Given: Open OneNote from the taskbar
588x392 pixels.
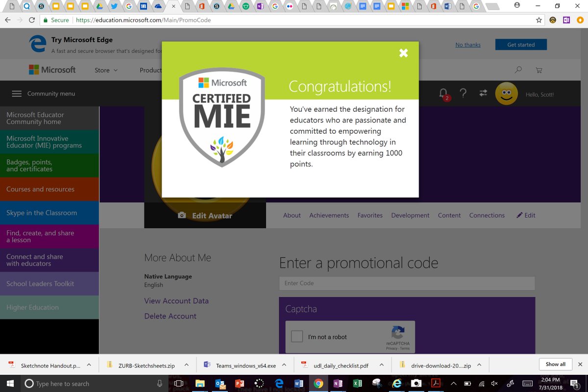Looking at the screenshot, I should click(x=338, y=384).
